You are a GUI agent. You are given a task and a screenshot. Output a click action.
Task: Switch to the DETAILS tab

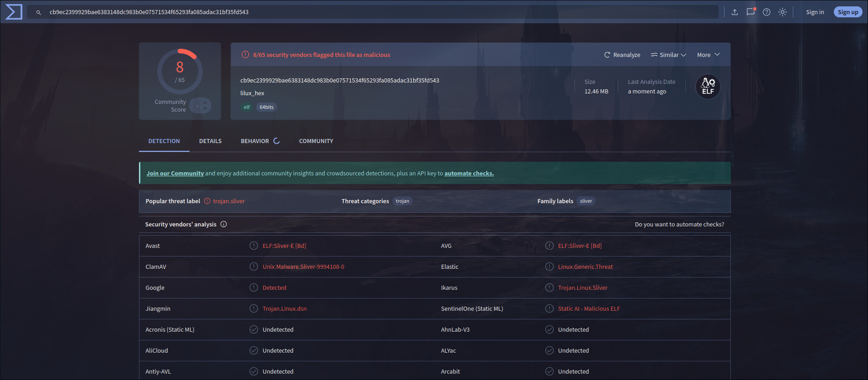[x=211, y=141]
